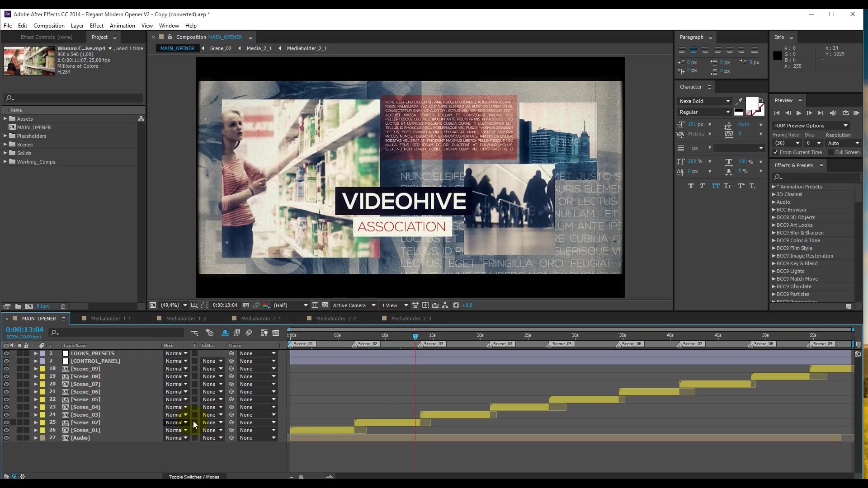
Task: Expand the [Scene_09] layer row
Action: click(36, 368)
